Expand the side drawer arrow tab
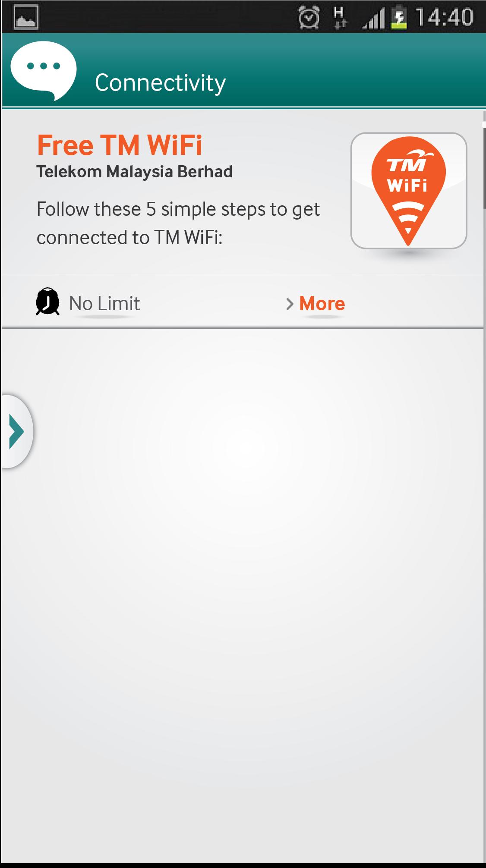Viewport: 486px width, 868px height. [x=16, y=431]
